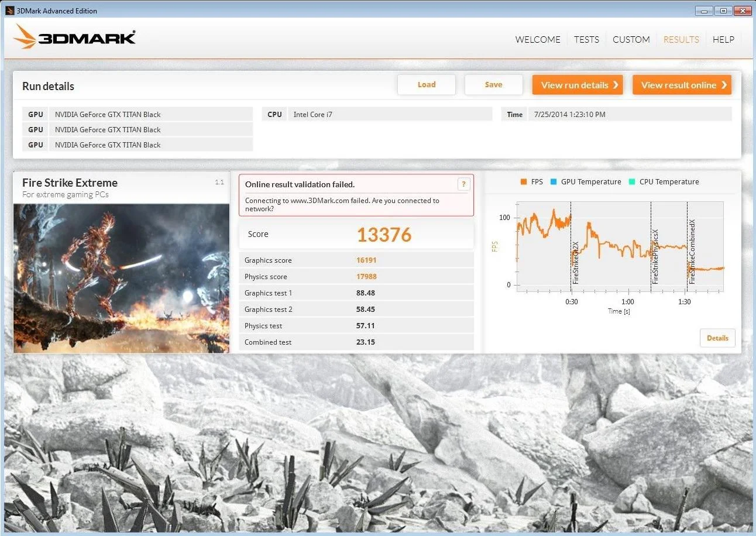756x536 pixels.
Task: Open the HELP tab
Action: 723,39
